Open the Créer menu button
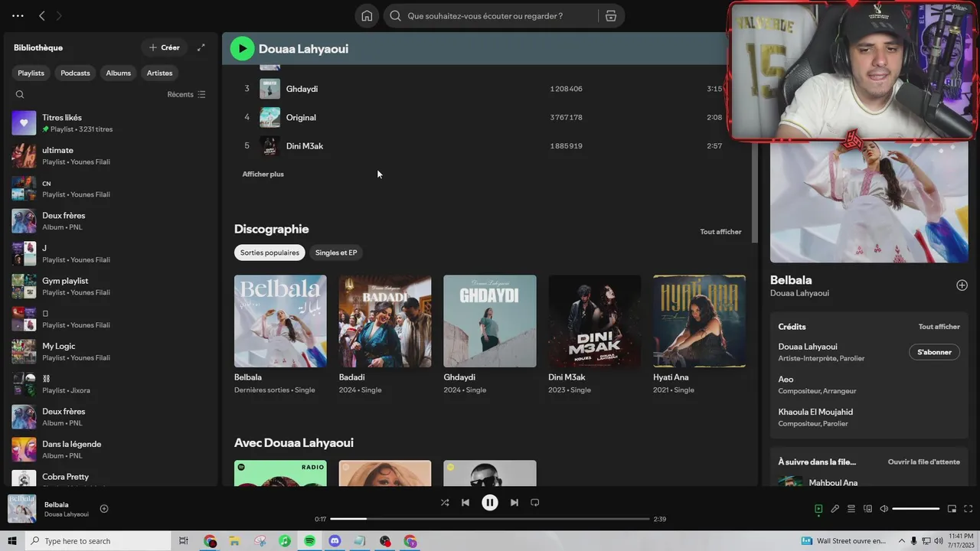Image resolution: width=980 pixels, height=551 pixels. pos(165,47)
